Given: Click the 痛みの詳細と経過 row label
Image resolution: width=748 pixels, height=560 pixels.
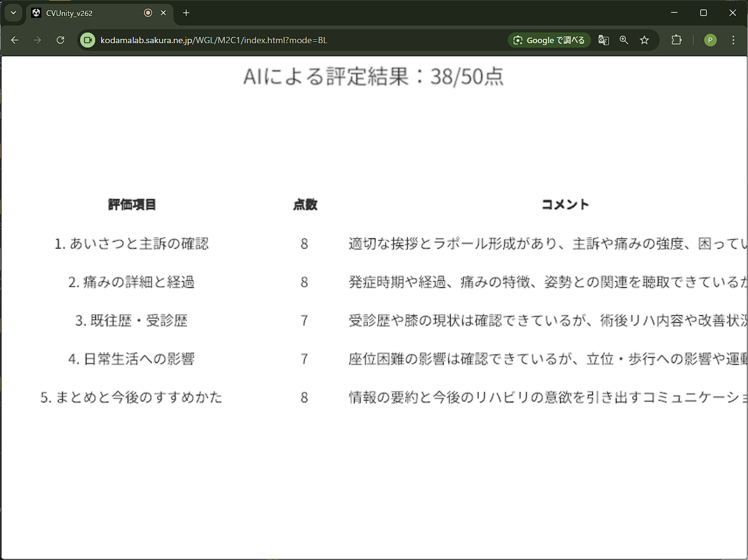Looking at the screenshot, I should 132,282.
